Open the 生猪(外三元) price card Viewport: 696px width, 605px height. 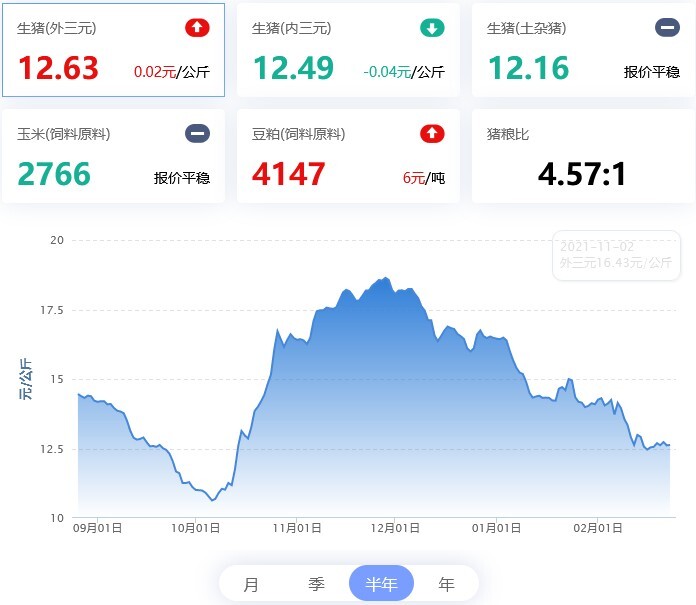coord(114,50)
